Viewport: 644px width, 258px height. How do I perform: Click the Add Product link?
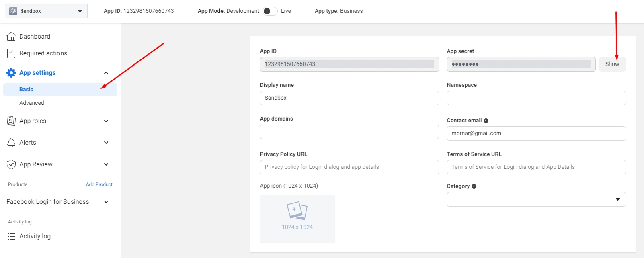99,184
